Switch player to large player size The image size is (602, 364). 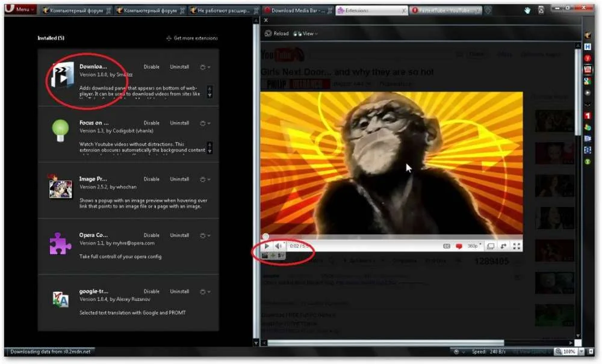[491, 246]
